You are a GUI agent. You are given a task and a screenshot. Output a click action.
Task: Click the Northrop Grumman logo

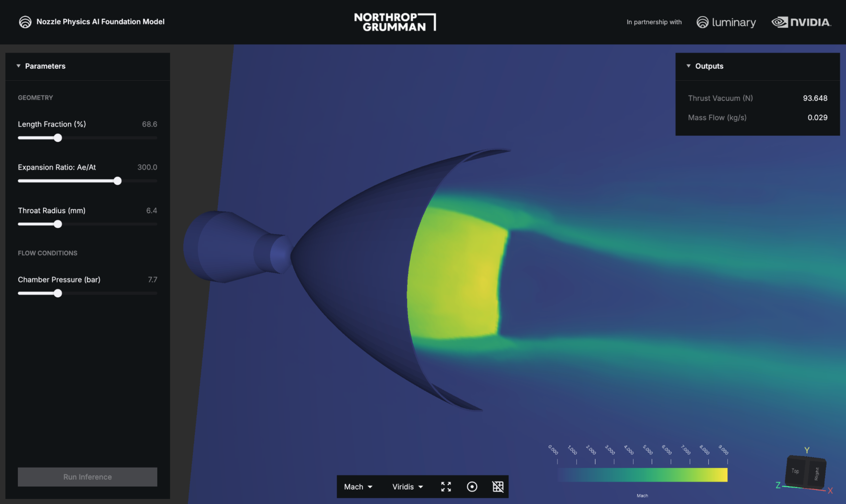click(x=395, y=22)
